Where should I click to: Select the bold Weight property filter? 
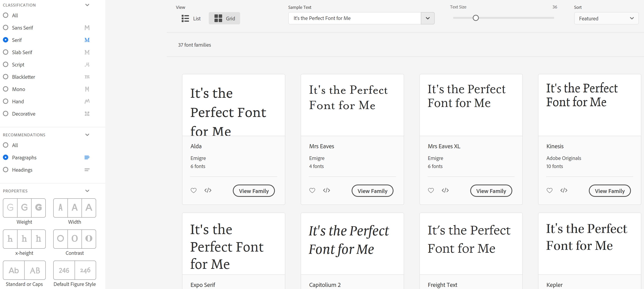tap(38, 208)
